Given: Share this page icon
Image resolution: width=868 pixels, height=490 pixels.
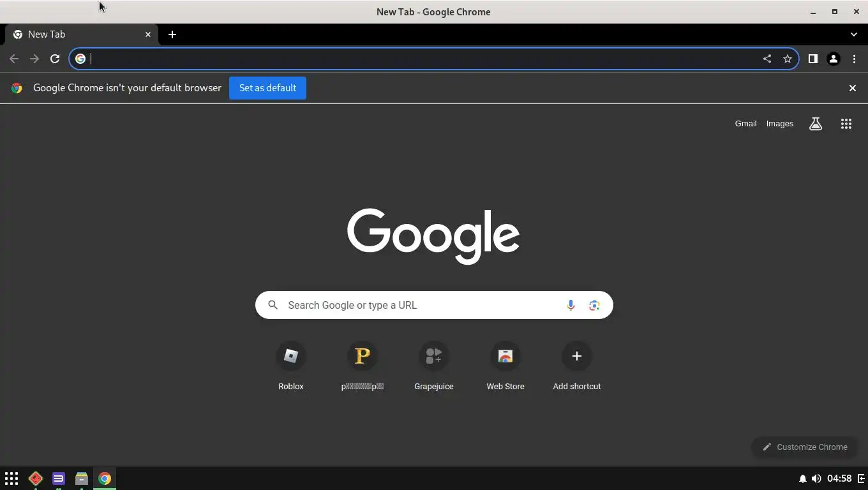Looking at the screenshot, I should point(767,59).
